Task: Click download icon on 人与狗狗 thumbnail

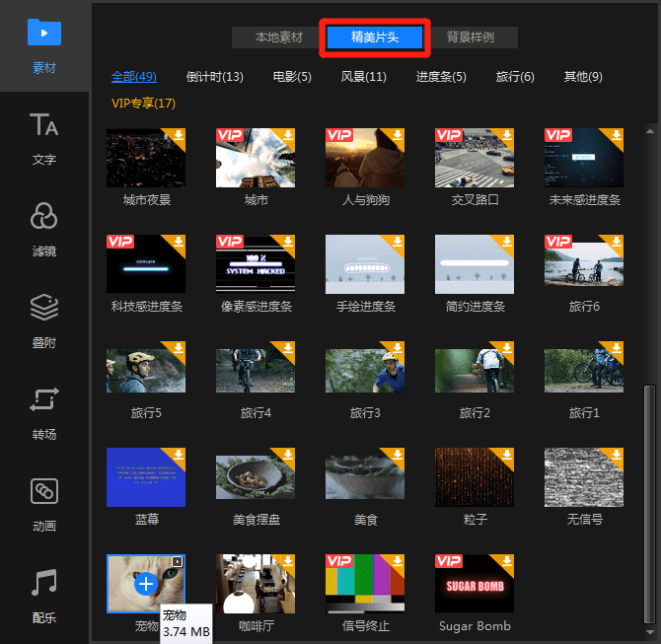Action: pyautogui.click(x=398, y=135)
